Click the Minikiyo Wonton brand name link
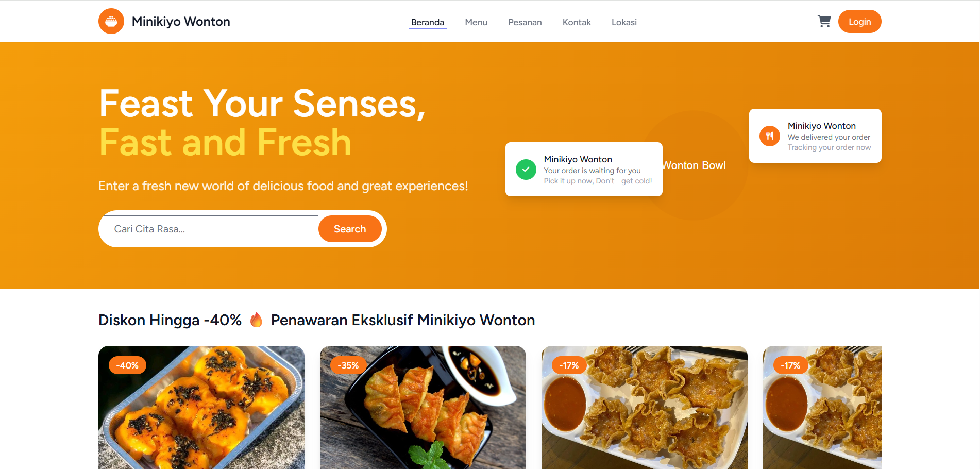This screenshot has height=469, width=980. (181, 22)
